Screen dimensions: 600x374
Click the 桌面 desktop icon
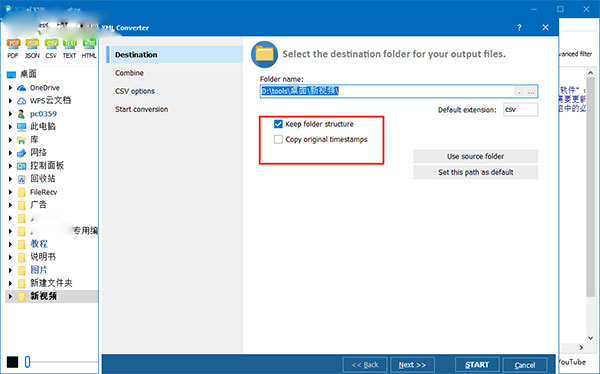click(x=11, y=74)
